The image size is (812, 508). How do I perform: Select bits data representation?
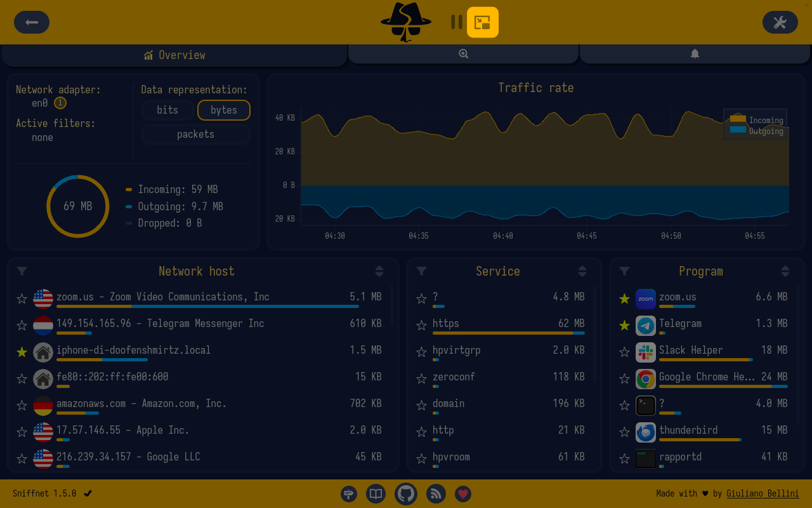167,110
